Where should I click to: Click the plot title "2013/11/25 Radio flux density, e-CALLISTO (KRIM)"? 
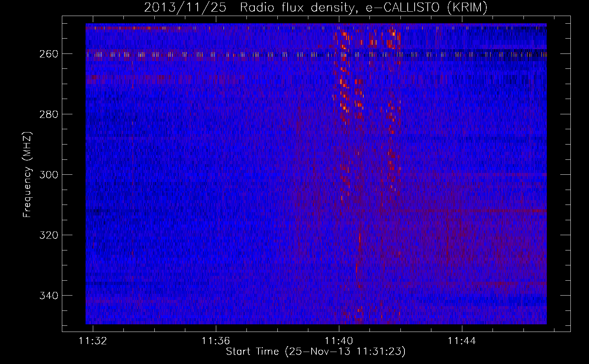click(x=316, y=7)
